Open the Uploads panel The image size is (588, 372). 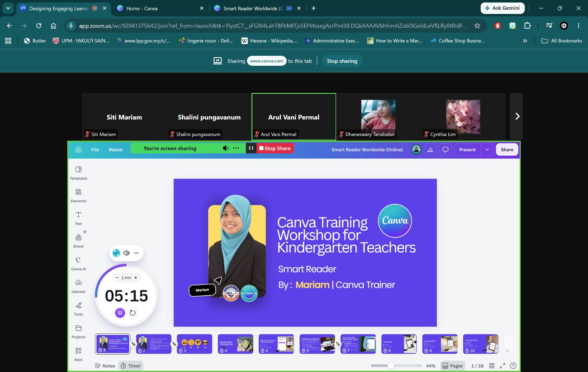coord(78,286)
